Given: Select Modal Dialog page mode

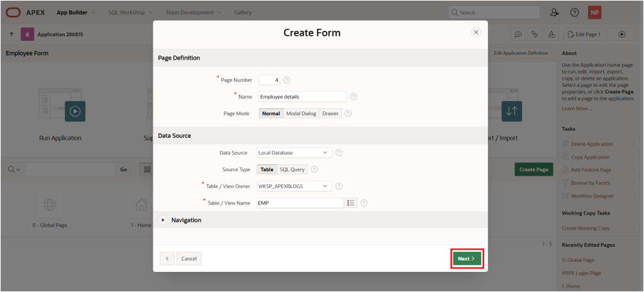Looking at the screenshot, I should coord(301,113).
